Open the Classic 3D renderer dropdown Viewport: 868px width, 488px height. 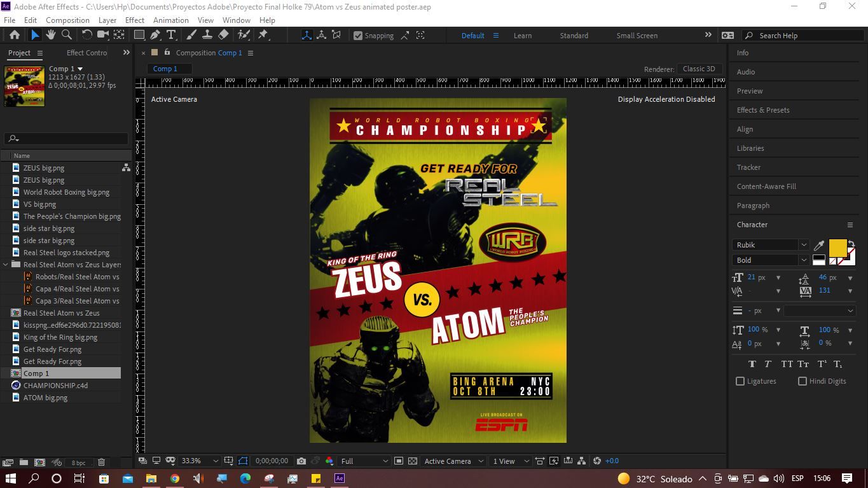pyautogui.click(x=699, y=69)
